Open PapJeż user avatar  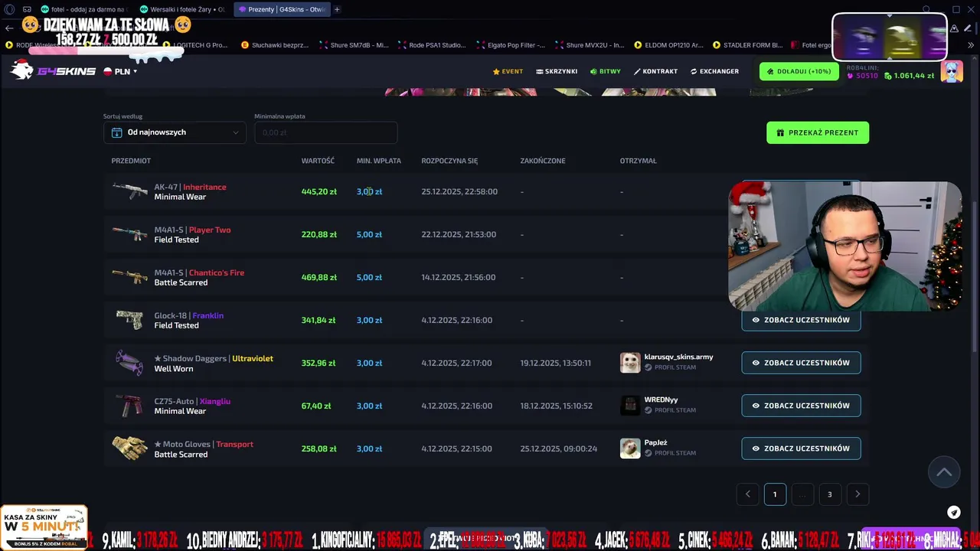point(630,448)
